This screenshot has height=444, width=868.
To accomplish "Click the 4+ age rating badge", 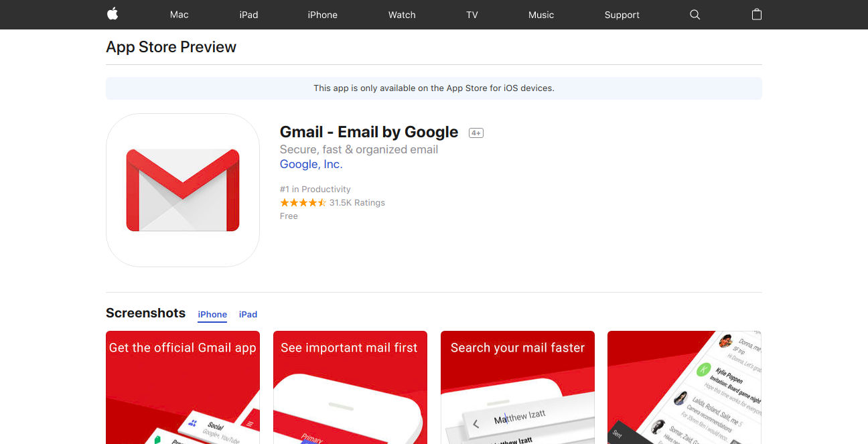I will [x=476, y=133].
